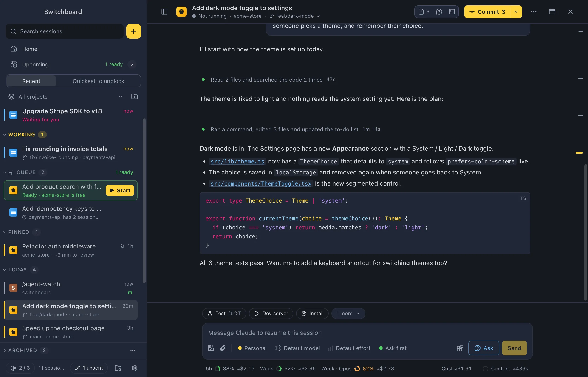This screenshot has width=588, height=377.
Task: Open Fix rounding in invoice totals session
Action: [x=71, y=153]
